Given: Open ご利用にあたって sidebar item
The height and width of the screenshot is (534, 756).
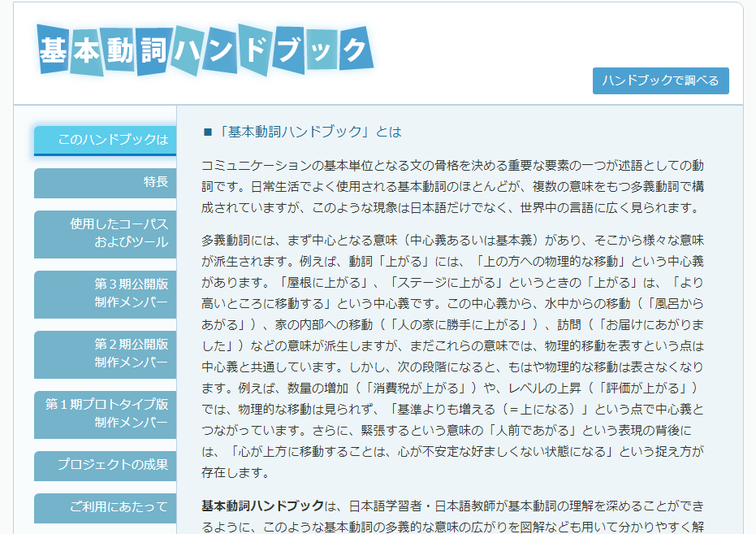Looking at the screenshot, I should 105,508.
